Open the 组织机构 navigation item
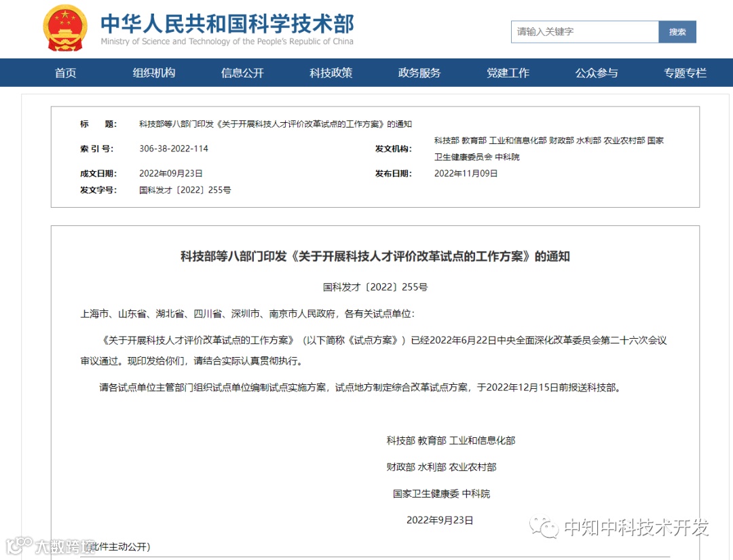Screen dimensions: 733x560 [154, 73]
